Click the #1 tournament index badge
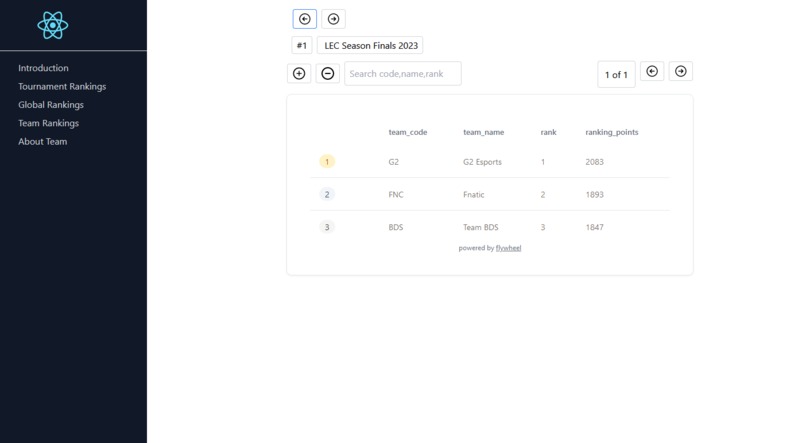This screenshot has width=806, height=443. [x=302, y=45]
